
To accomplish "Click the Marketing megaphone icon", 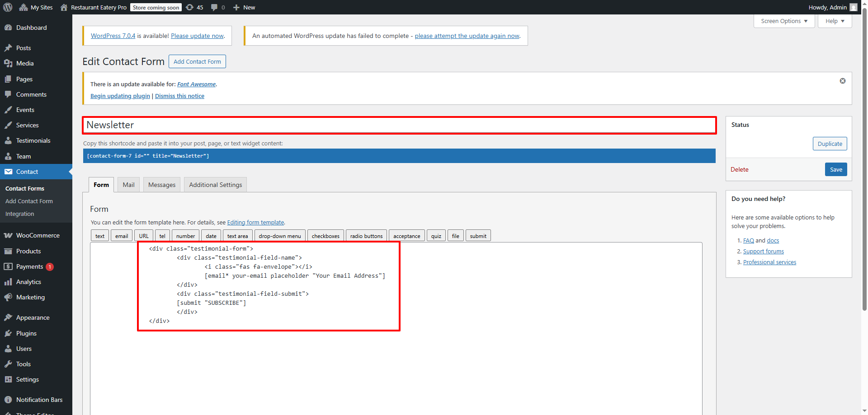I will pos(8,297).
